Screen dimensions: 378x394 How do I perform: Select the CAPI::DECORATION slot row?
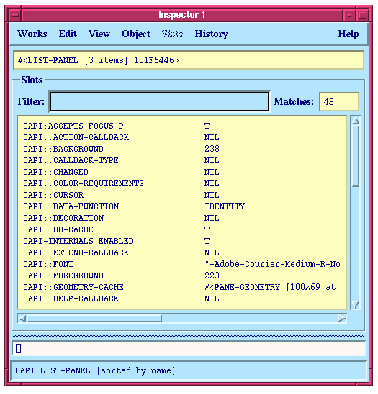[182, 218]
